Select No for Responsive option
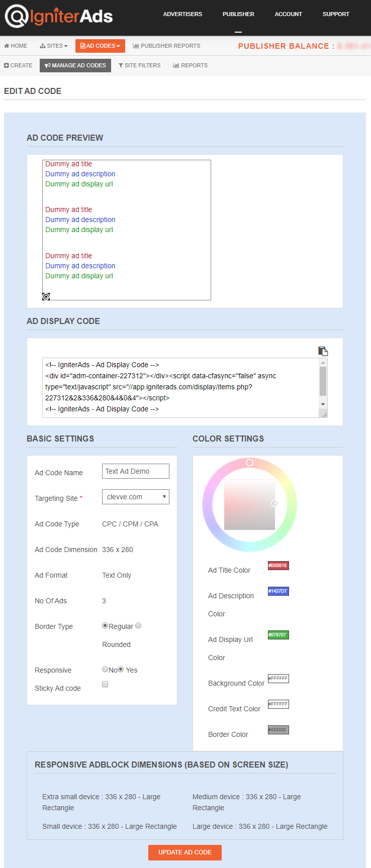371x868 pixels. point(105,669)
